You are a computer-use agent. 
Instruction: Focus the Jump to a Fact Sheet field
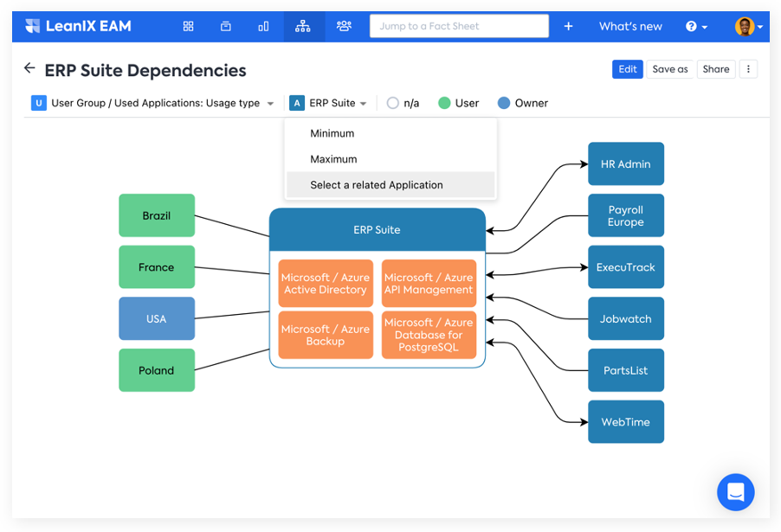pyautogui.click(x=459, y=26)
